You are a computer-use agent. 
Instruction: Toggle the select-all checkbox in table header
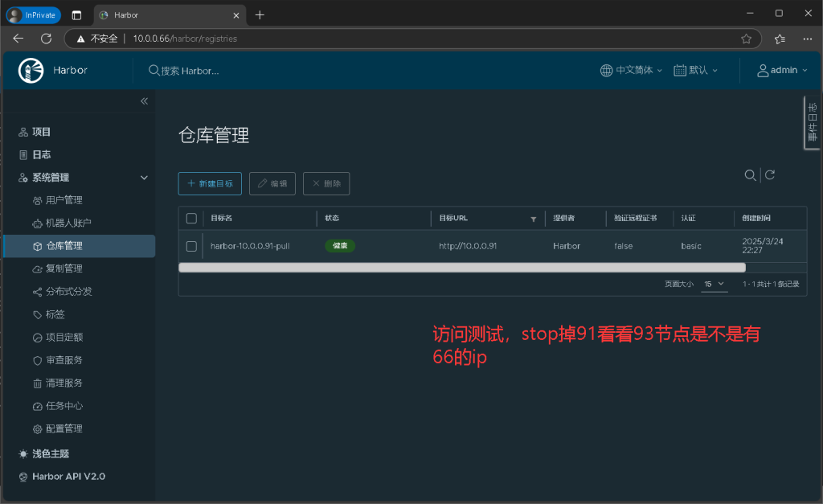click(x=191, y=218)
